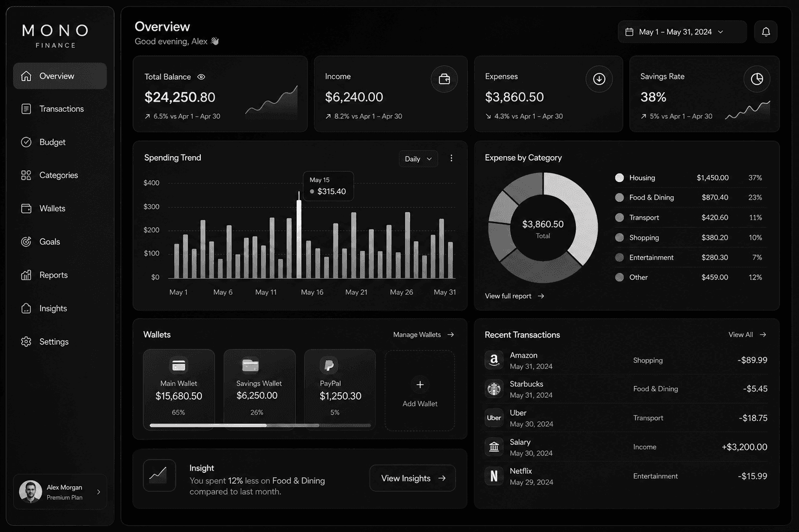Click the Main Wallet card icon
799x532 pixels.
[x=179, y=366]
